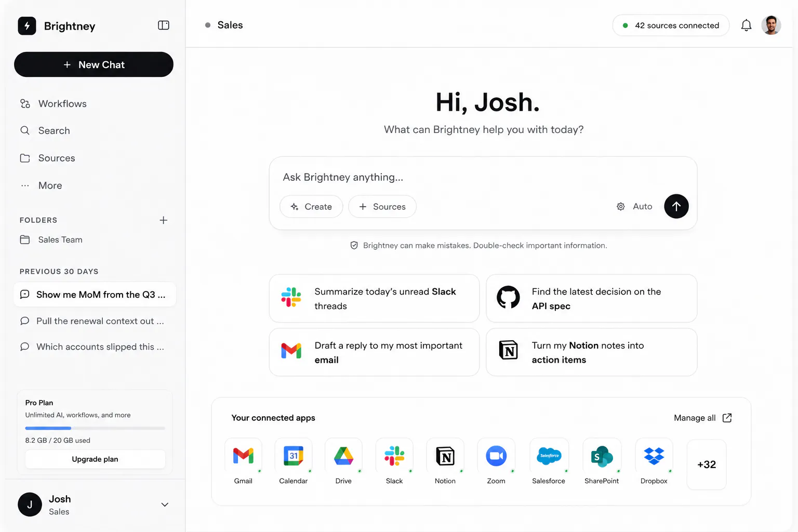Click the external-link icon beside Manage all
This screenshot has height=532, width=798.
[727, 418]
